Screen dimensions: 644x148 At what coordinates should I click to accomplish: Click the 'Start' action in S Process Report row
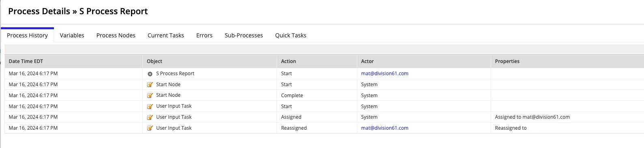coord(286,74)
